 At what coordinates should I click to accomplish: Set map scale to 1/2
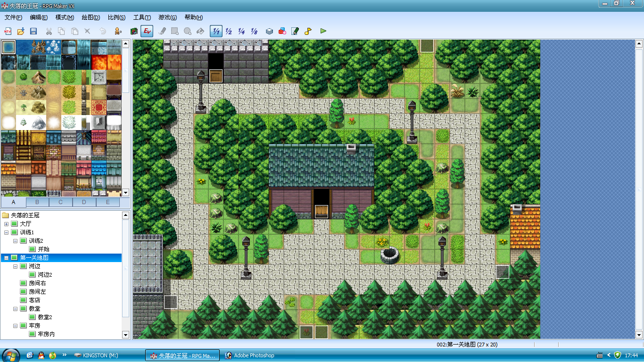229,31
